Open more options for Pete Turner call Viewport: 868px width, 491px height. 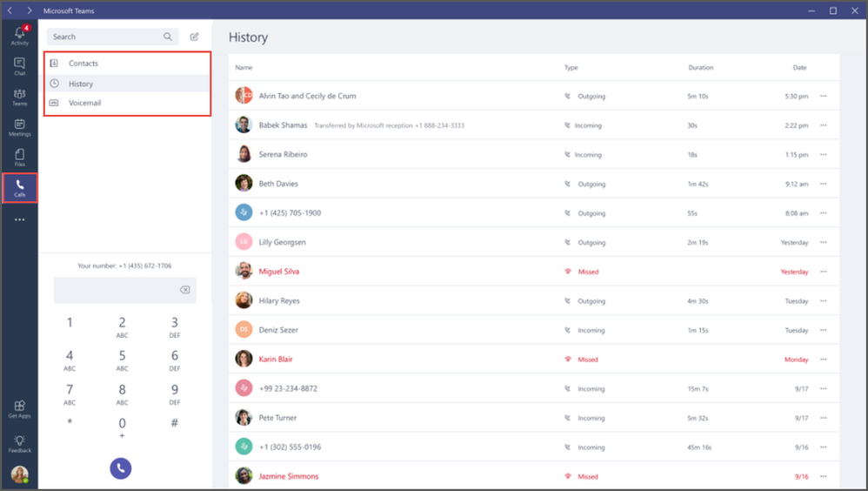point(823,418)
